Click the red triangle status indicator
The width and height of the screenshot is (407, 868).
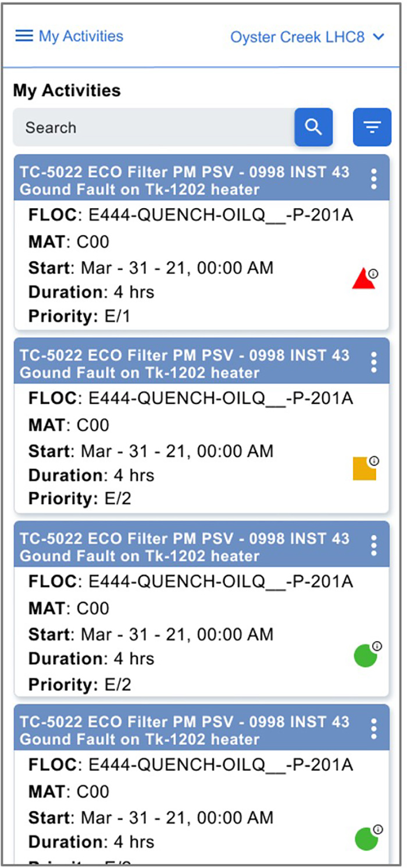[363, 280]
